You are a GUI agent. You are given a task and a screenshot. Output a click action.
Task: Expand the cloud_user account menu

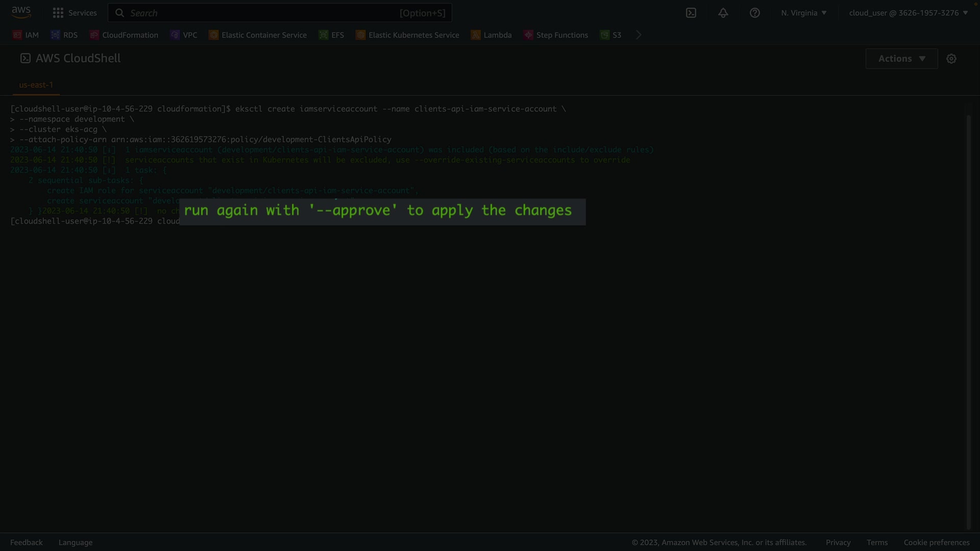(908, 13)
